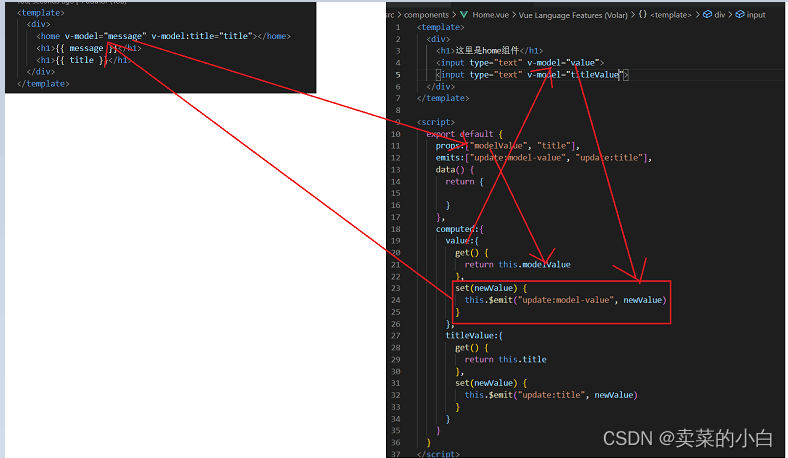Click the Vue logo icon in the breadcrumb
Image resolution: width=788 pixels, height=458 pixels.
[x=465, y=15]
